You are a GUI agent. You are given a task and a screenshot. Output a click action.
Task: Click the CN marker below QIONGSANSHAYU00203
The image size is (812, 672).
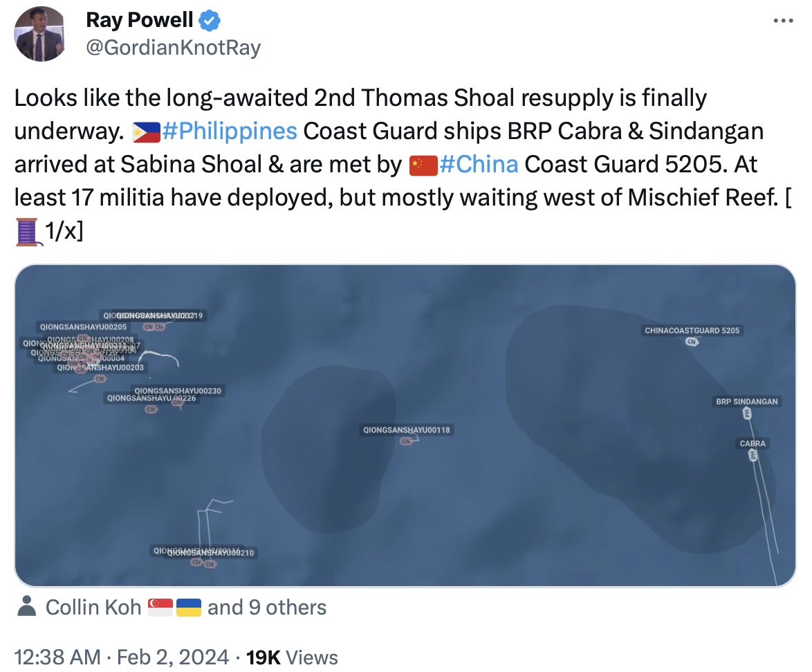pyautogui.click(x=100, y=379)
